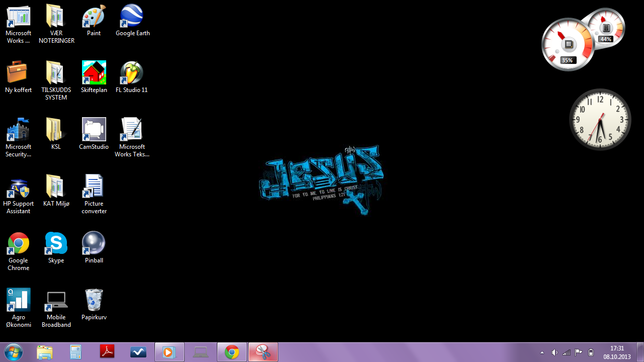The width and height of the screenshot is (644, 362).
Task: Select the Picture converter desktop icon
Action: click(94, 188)
